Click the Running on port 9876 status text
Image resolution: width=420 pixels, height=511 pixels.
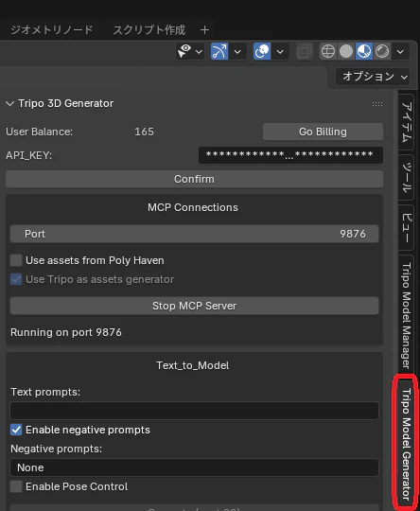pos(66,332)
